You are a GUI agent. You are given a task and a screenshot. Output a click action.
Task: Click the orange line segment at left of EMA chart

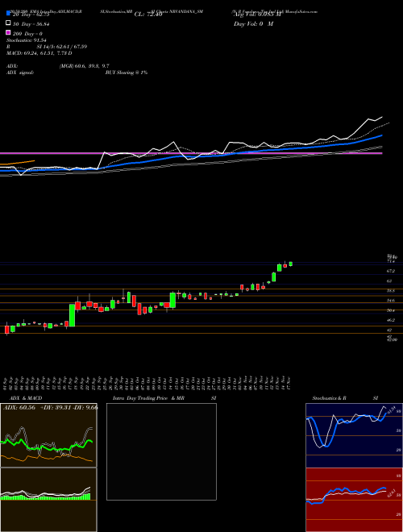(x=17, y=163)
